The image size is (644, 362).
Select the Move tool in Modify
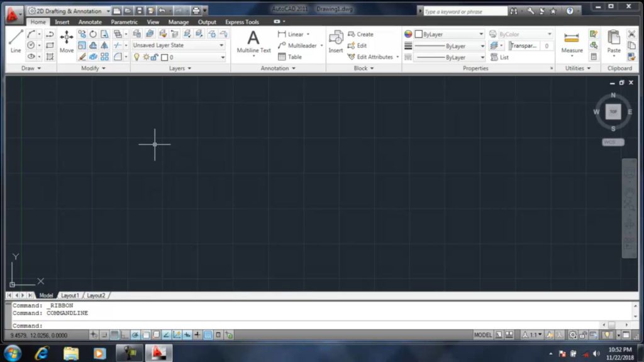click(x=67, y=41)
